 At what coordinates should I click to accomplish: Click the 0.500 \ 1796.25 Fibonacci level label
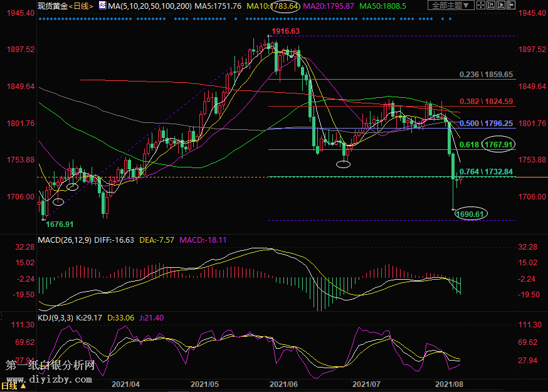coord(486,124)
